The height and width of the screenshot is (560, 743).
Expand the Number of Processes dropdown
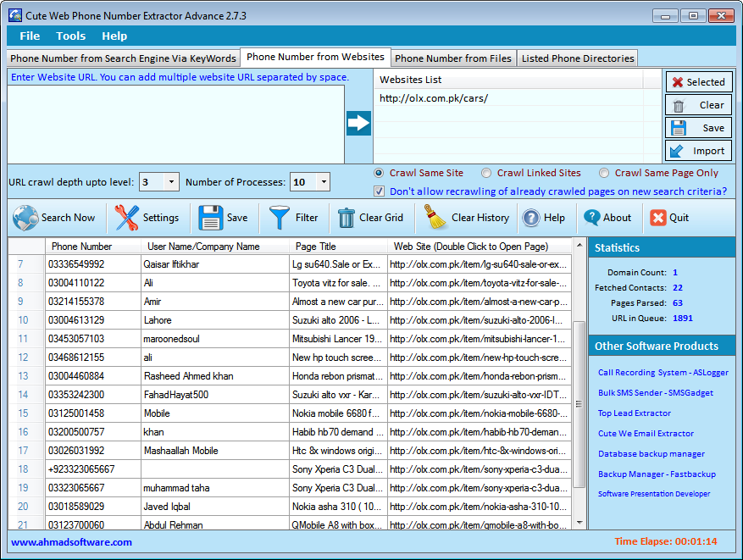tap(322, 182)
